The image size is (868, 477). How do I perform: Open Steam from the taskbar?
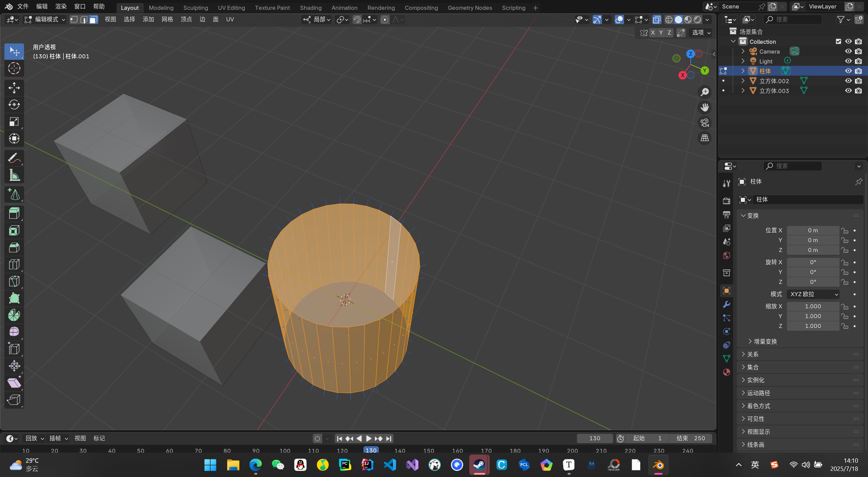pos(479,465)
